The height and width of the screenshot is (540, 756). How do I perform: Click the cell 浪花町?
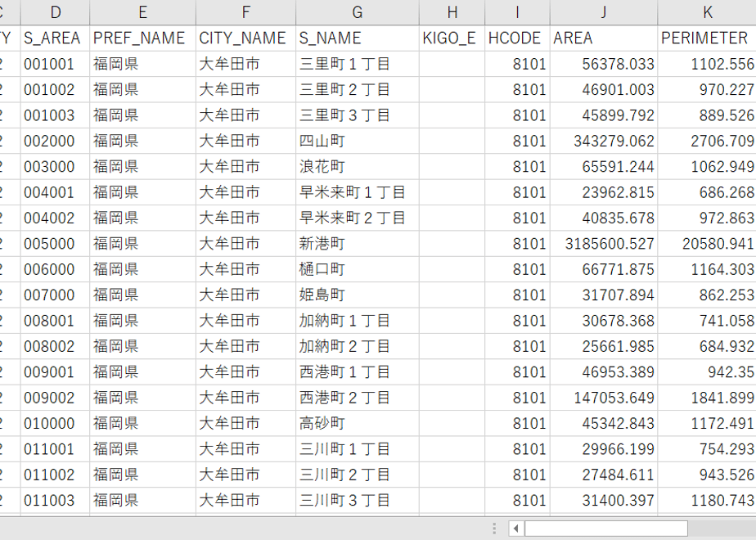click(358, 166)
